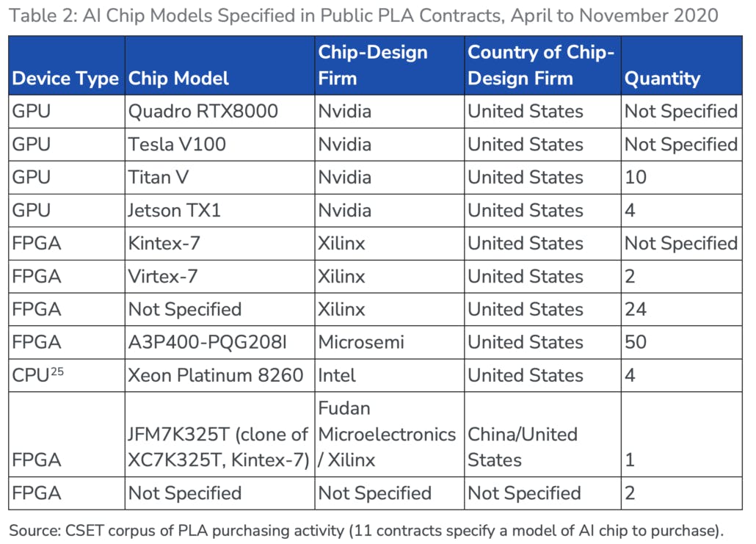Viewport: 756px width, 544px height.
Task: Select the Quadro RTX8000 cell
Action: pyautogui.click(x=203, y=112)
